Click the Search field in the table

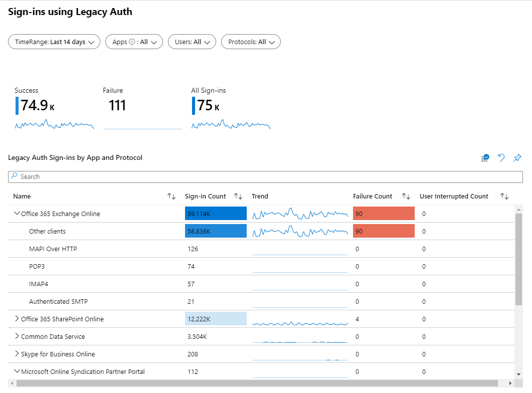pos(265,176)
